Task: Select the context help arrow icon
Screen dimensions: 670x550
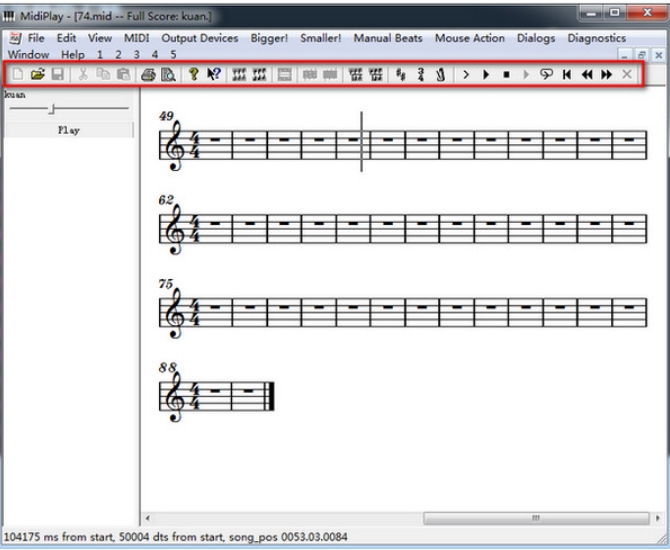Action: point(213,75)
